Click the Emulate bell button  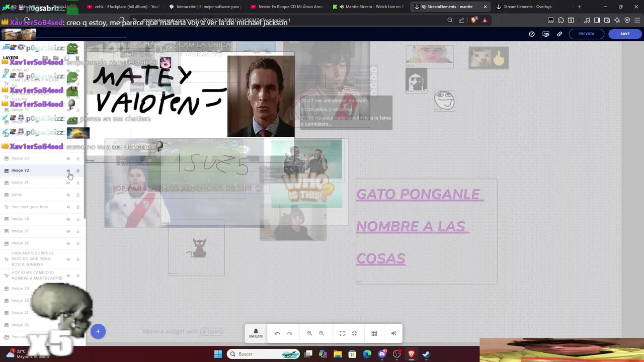coord(256,333)
